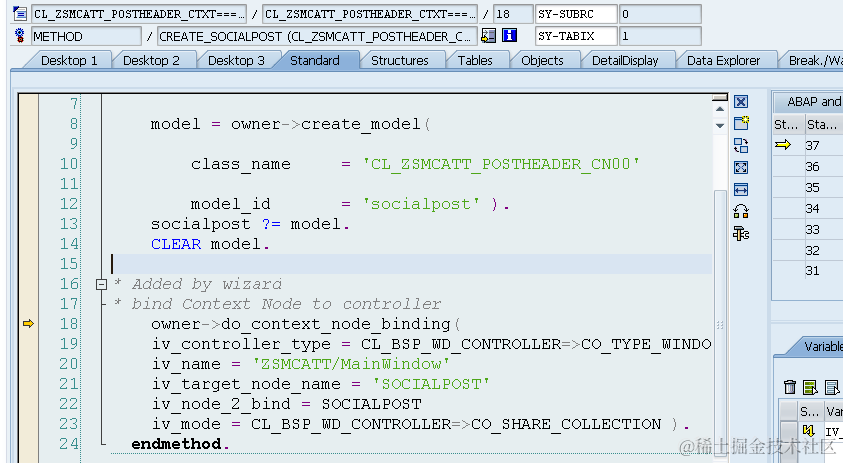
Task: Click the full screen tool icon
Action: (741, 167)
